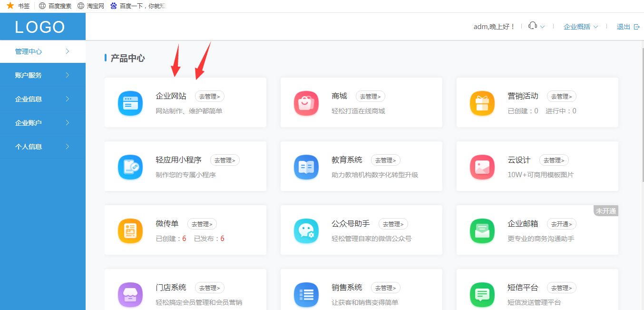Click 去管理 button for 销售系统

(386, 288)
